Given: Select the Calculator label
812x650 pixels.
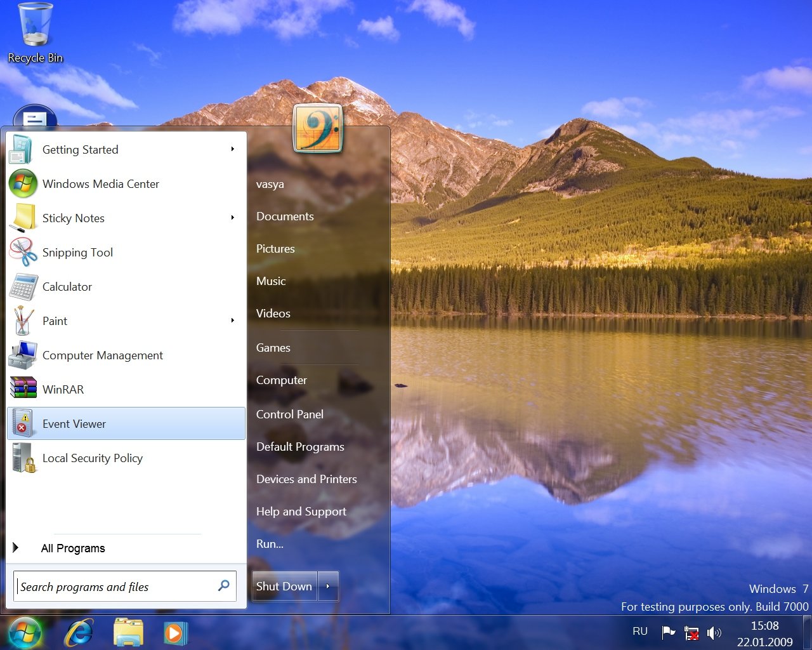Looking at the screenshot, I should [x=67, y=287].
